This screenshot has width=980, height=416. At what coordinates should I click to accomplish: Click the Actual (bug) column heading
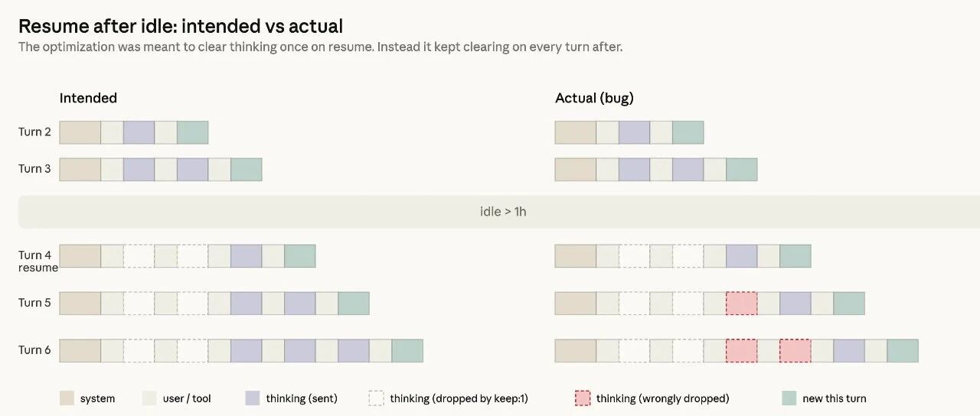point(594,98)
